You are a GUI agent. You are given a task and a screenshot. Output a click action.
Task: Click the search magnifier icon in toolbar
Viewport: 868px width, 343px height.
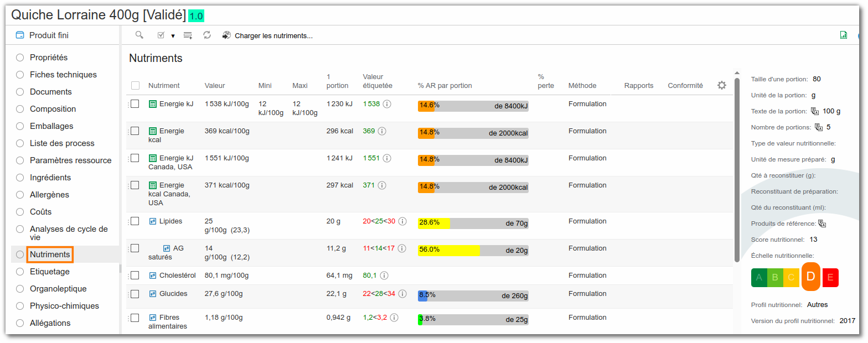pyautogui.click(x=139, y=35)
